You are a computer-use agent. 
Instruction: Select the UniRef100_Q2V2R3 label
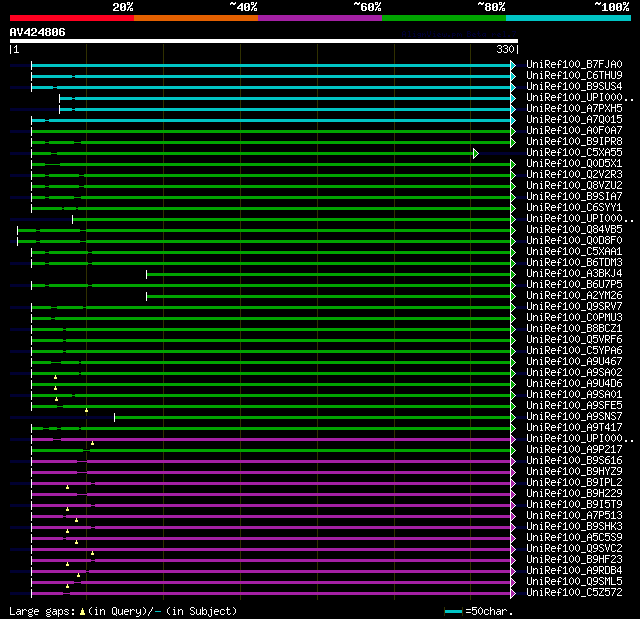(574, 175)
